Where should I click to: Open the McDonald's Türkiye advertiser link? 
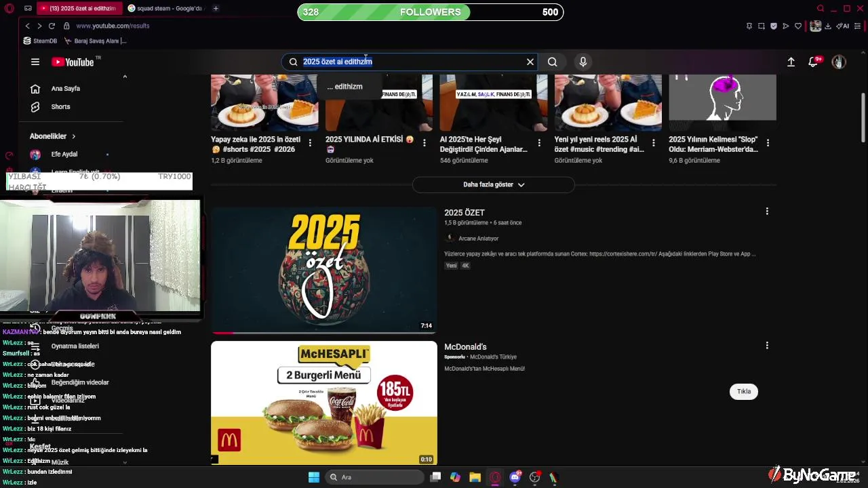[x=493, y=357]
